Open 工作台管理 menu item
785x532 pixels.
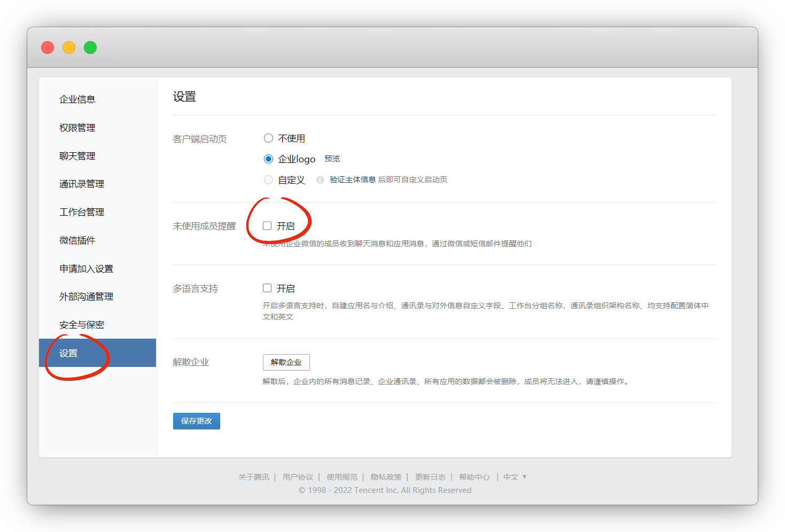(x=82, y=212)
